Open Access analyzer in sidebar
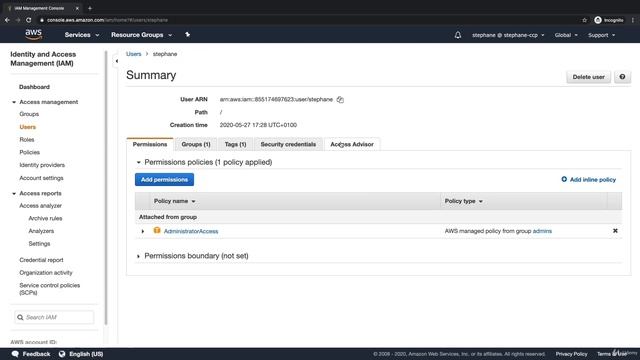 [40, 206]
